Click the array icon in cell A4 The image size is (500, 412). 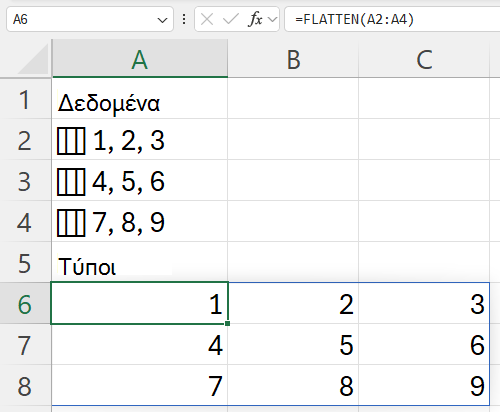click(71, 223)
